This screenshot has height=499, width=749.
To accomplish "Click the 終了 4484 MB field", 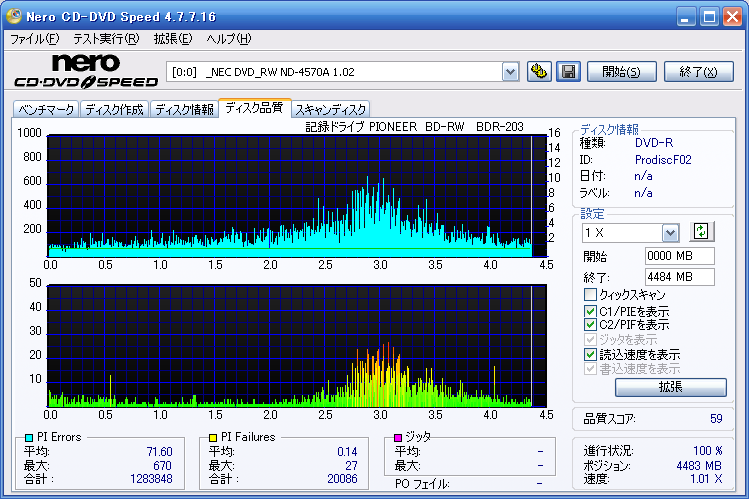I will [679, 277].
